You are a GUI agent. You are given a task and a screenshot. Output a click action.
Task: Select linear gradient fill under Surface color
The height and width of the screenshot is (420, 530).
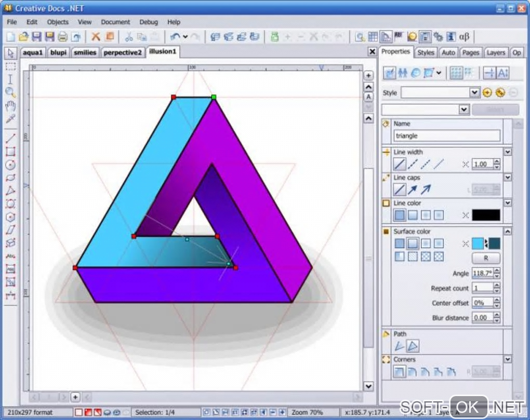413,243
